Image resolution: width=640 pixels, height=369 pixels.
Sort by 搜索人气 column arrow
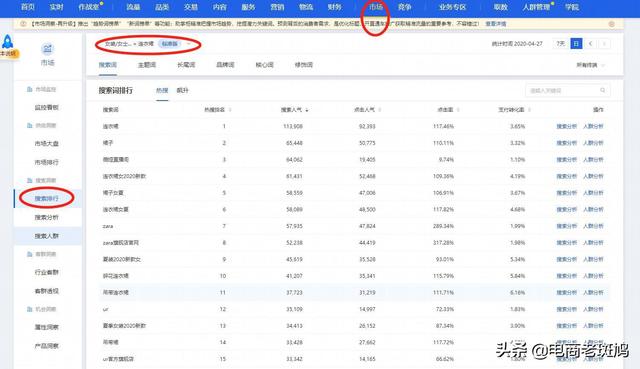click(x=307, y=110)
